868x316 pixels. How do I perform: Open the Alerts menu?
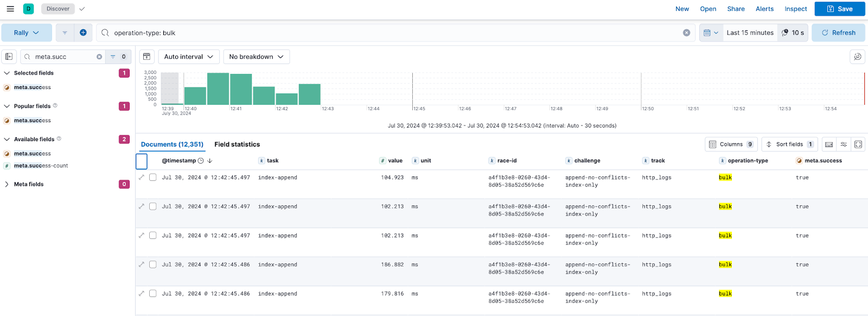click(x=764, y=9)
